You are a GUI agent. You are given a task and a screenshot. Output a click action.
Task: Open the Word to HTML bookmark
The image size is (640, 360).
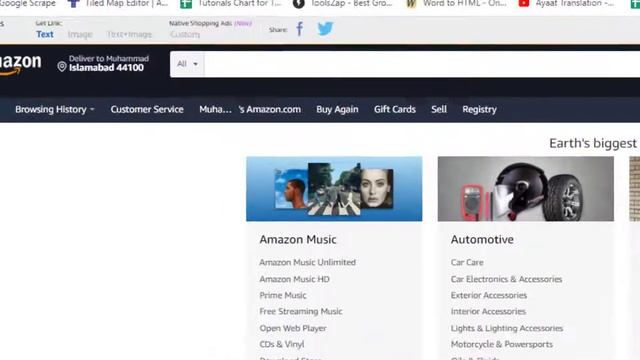tap(456, 4)
